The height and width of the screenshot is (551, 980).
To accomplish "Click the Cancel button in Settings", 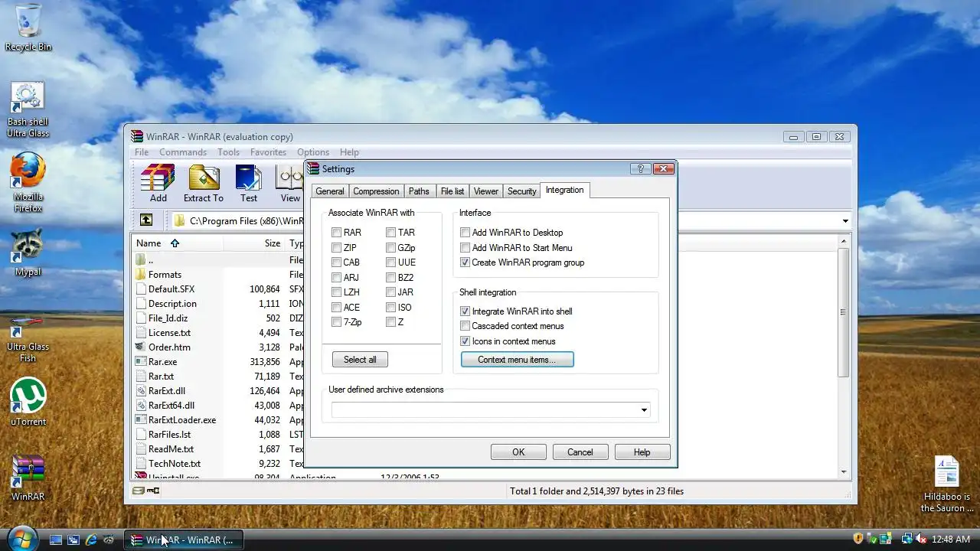I will 580,452.
